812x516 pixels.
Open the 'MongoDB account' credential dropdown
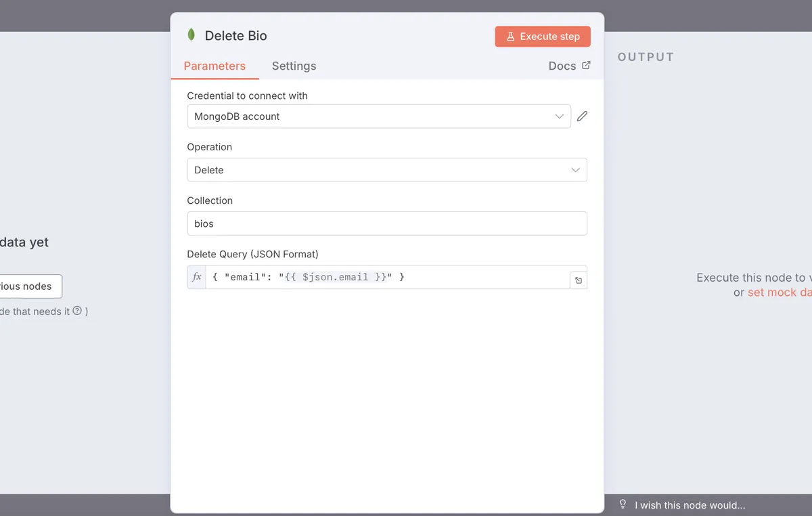pyautogui.click(x=379, y=116)
